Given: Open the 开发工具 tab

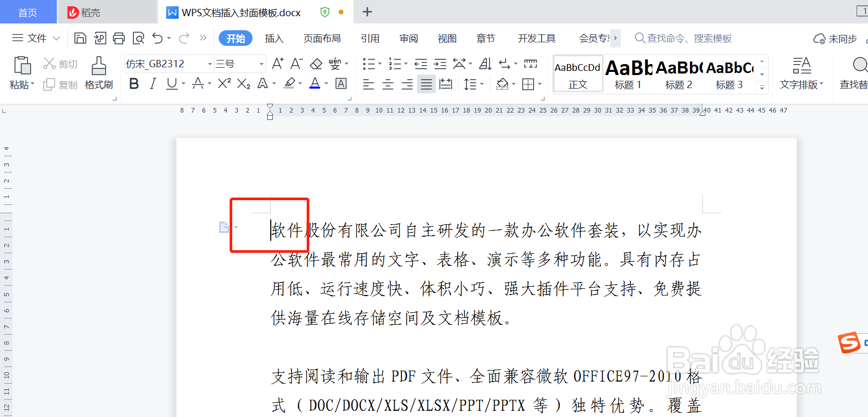Looking at the screenshot, I should [x=537, y=39].
